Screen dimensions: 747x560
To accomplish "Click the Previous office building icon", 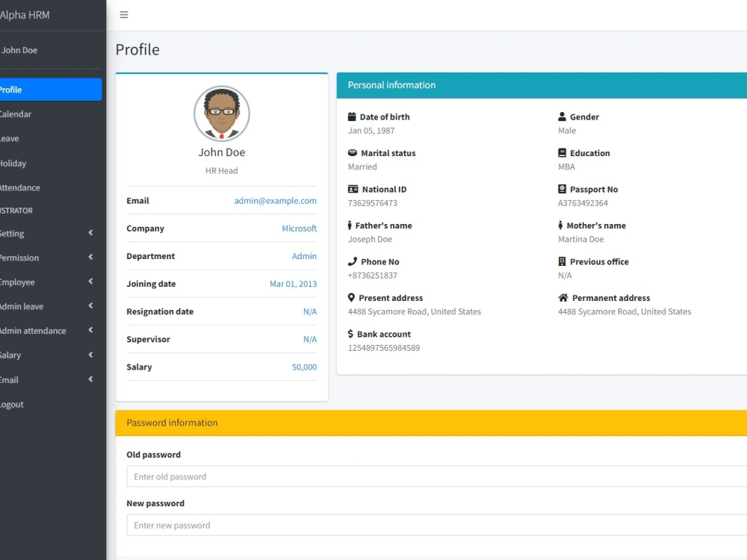I will (x=562, y=261).
